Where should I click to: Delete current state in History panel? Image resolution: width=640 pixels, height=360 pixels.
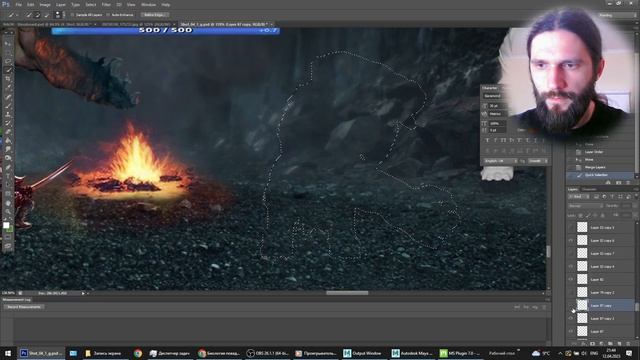pyautogui.click(x=629, y=182)
